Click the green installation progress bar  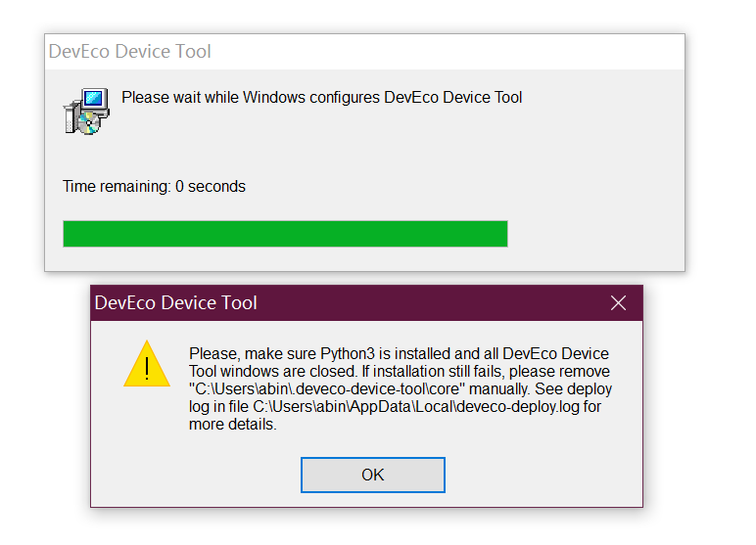coord(285,234)
